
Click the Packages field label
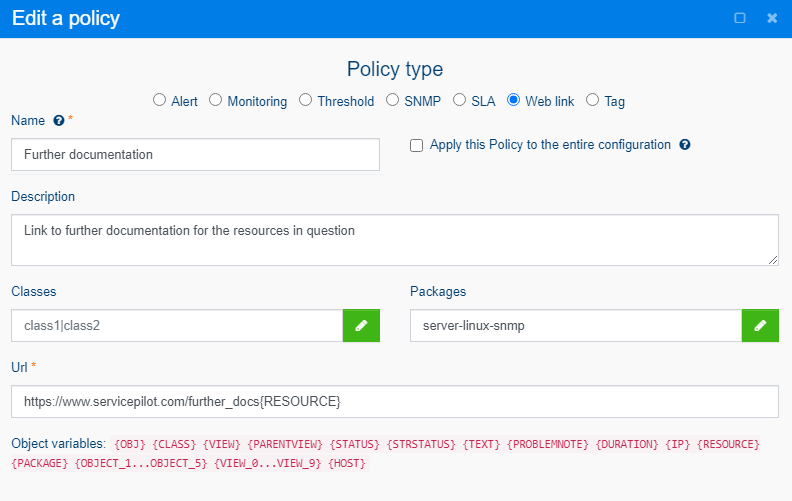click(438, 292)
